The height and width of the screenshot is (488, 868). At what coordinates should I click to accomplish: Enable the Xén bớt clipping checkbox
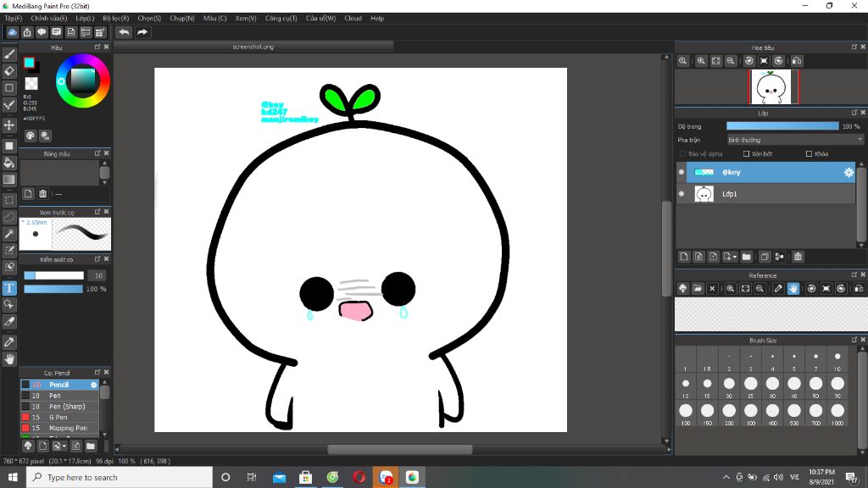(746, 154)
